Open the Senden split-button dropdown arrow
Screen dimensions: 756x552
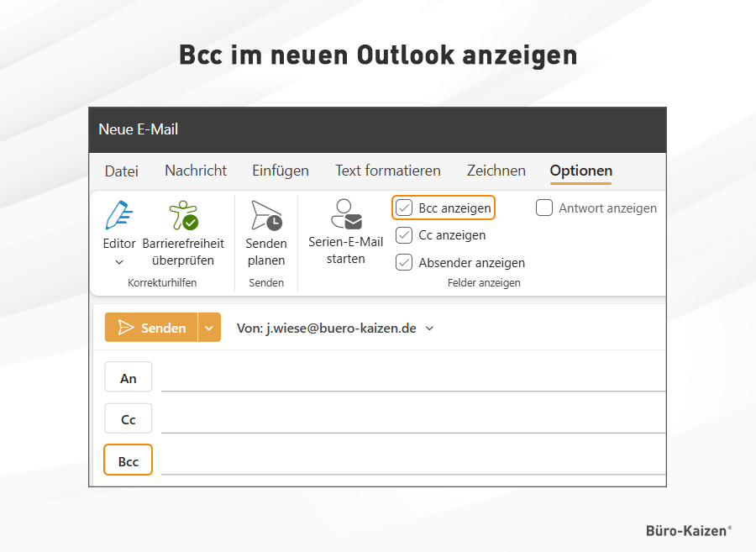click(209, 328)
